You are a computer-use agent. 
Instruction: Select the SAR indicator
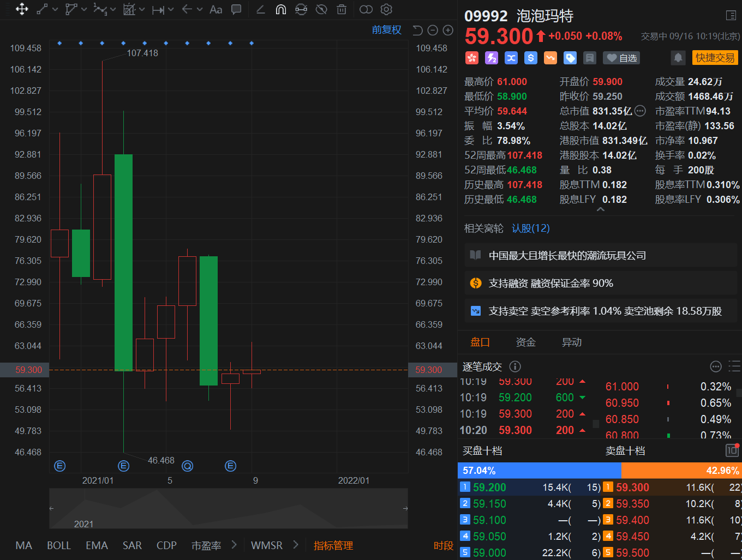[132, 545]
